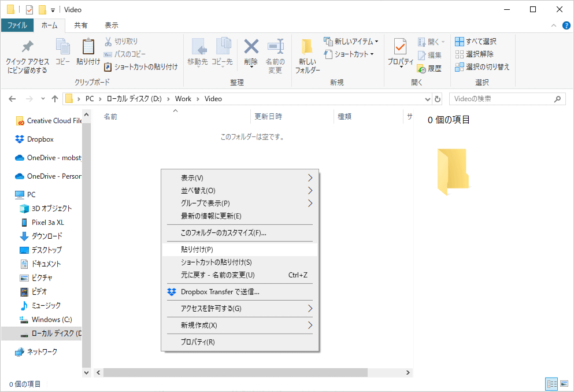Image resolution: width=574 pixels, height=392 pixels.
Task: Select Downloads (ダウンロード) in the navigation pane
Action: 47,236
